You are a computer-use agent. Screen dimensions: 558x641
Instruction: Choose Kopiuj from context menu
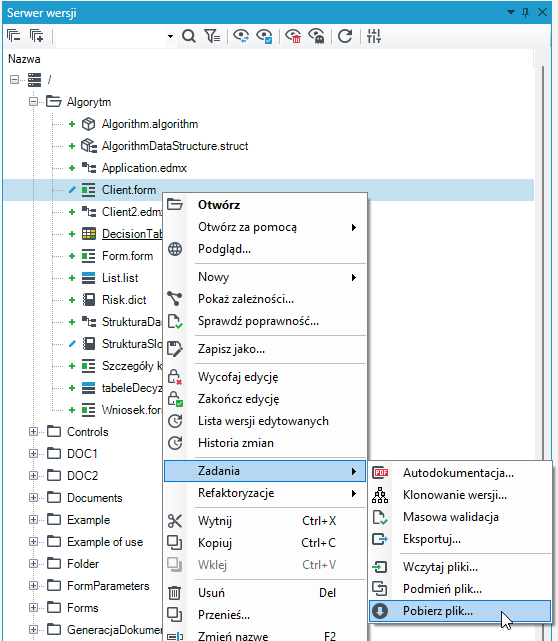[x=265, y=543]
